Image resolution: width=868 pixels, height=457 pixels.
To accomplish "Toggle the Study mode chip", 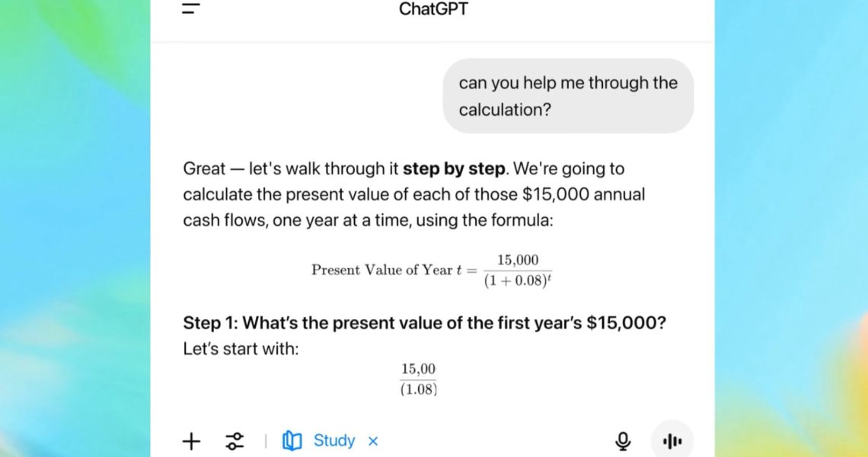I will tap(330, 441).
